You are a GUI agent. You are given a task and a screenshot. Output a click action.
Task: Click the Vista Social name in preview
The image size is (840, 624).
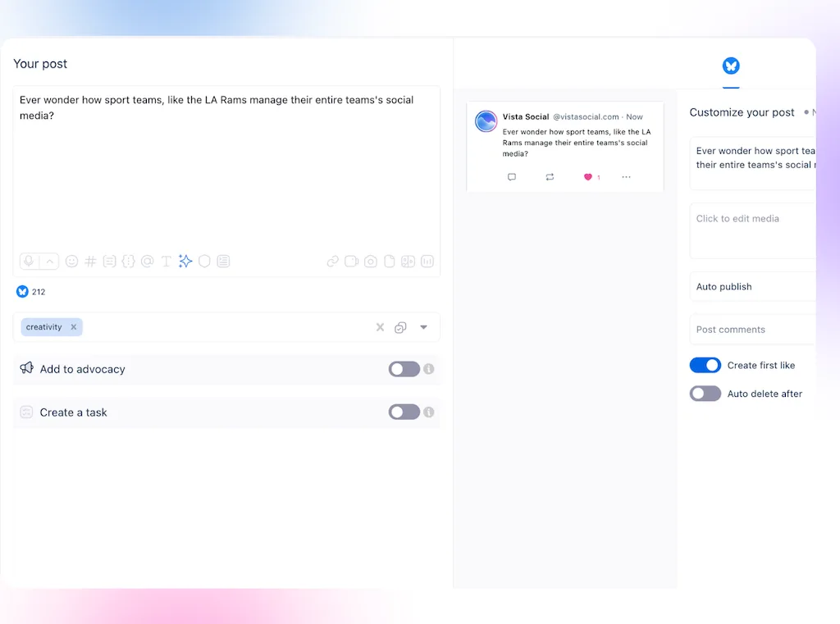click(x=526, y=116)
